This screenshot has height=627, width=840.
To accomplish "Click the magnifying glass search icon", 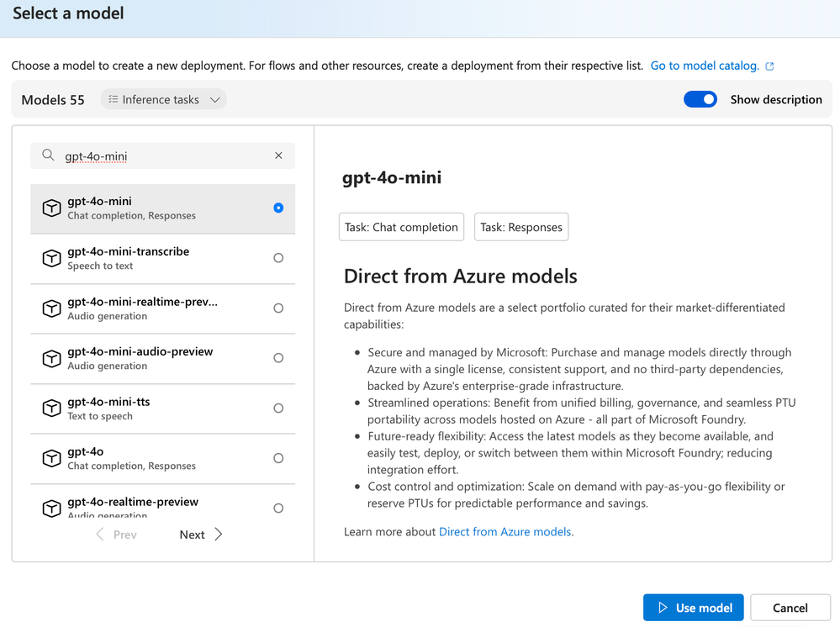I will click(x=48, y=155).
